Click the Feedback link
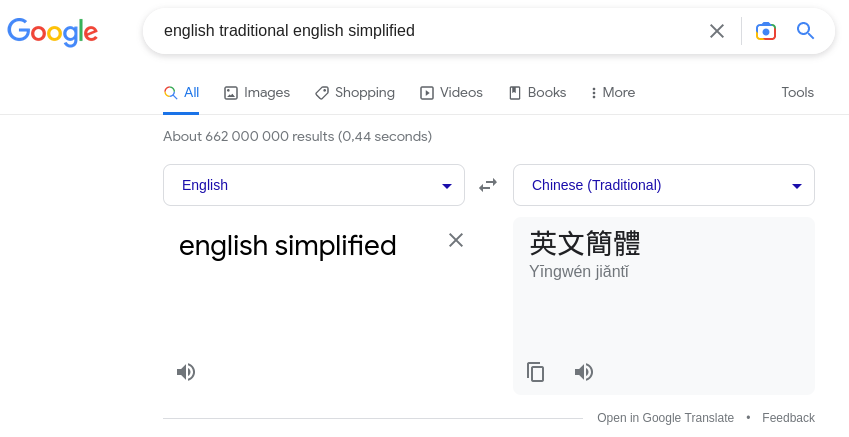Image resolution: width=849 pixels, height=437 pixels. pos(788,418)
